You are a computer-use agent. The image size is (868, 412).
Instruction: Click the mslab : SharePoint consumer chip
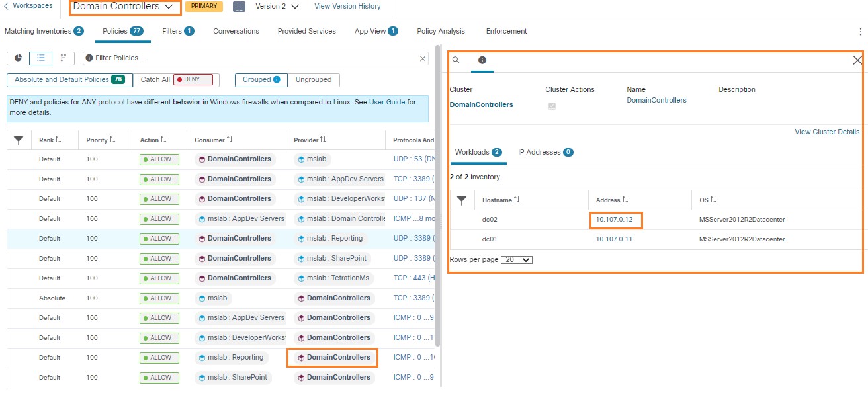232,378
